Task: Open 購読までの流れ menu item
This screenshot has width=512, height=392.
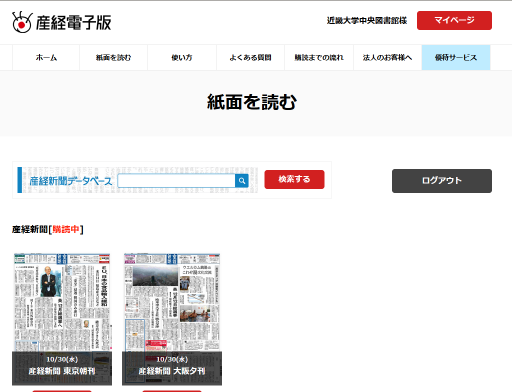Action: 319,58
